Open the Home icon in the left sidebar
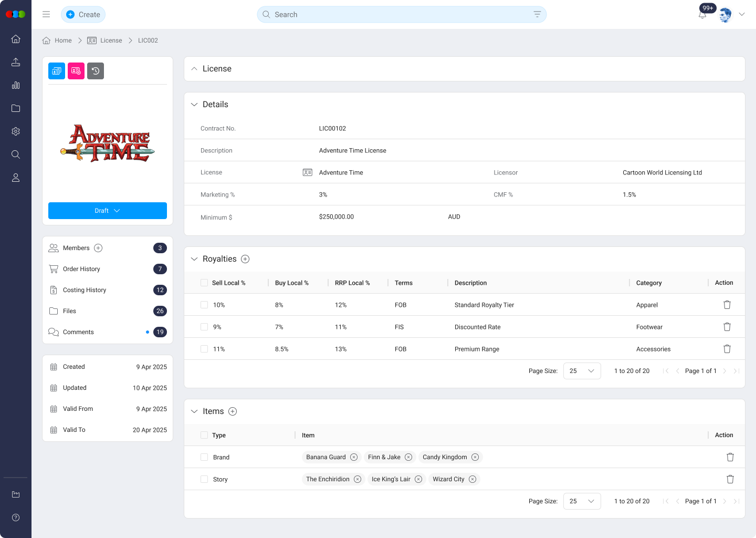This screenshot has height=538, width=756. coord(15,39)
